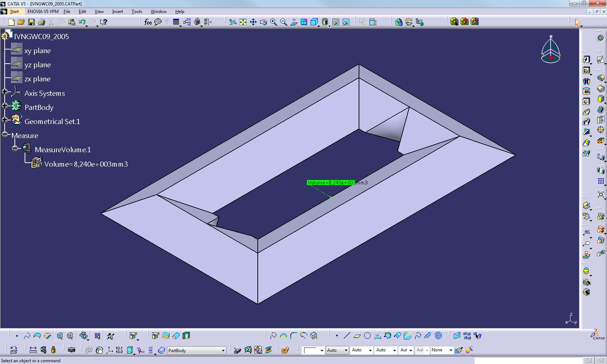The image size is (607, 364).
Task: Click the Shaft tool icon
Action: coord(586,81)
